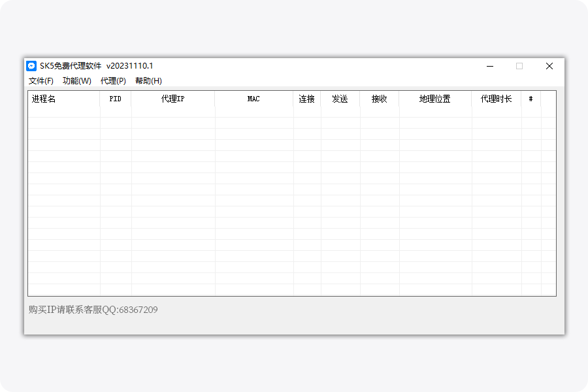The image size is (588, 392).
Task: Open the 功能(W) menu
Action: tap(77, 81)
